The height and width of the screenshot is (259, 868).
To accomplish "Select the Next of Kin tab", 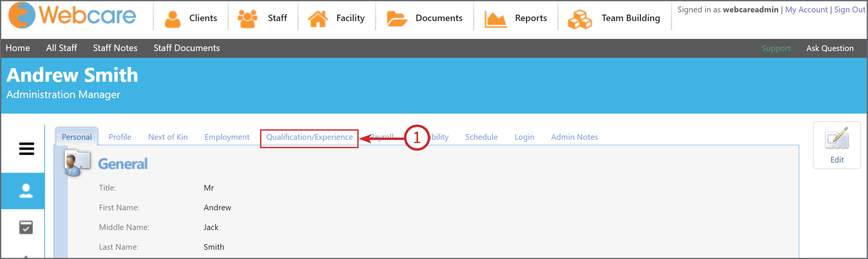I will (x=168, y=137).
